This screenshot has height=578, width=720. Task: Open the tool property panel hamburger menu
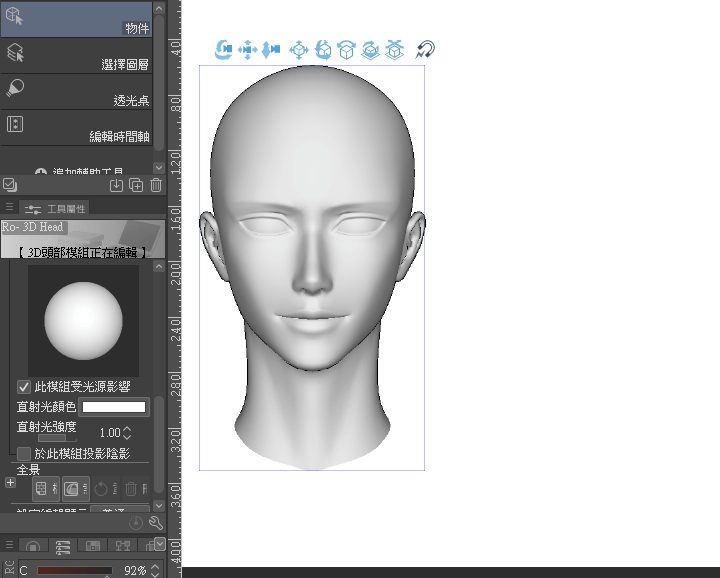[9, 207]
